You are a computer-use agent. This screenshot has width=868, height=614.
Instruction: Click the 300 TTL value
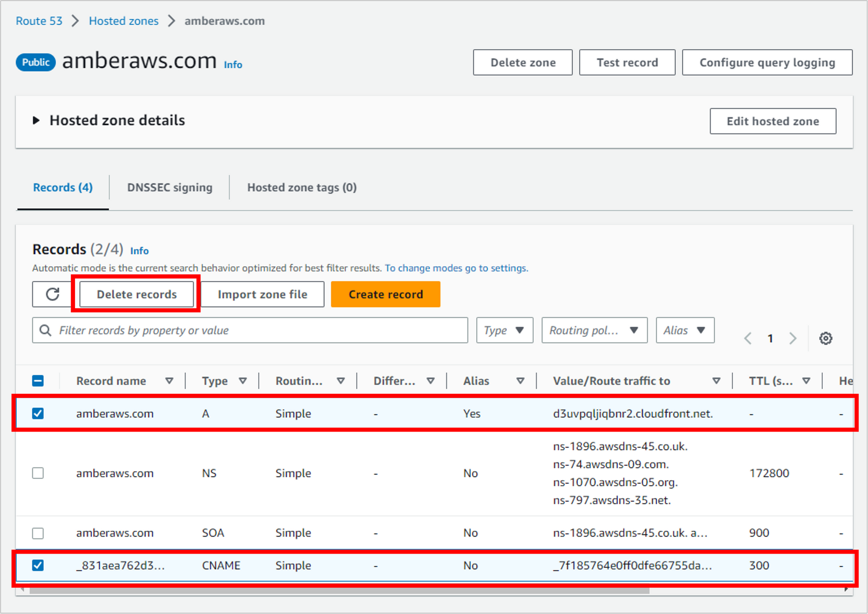click(759, 565)
